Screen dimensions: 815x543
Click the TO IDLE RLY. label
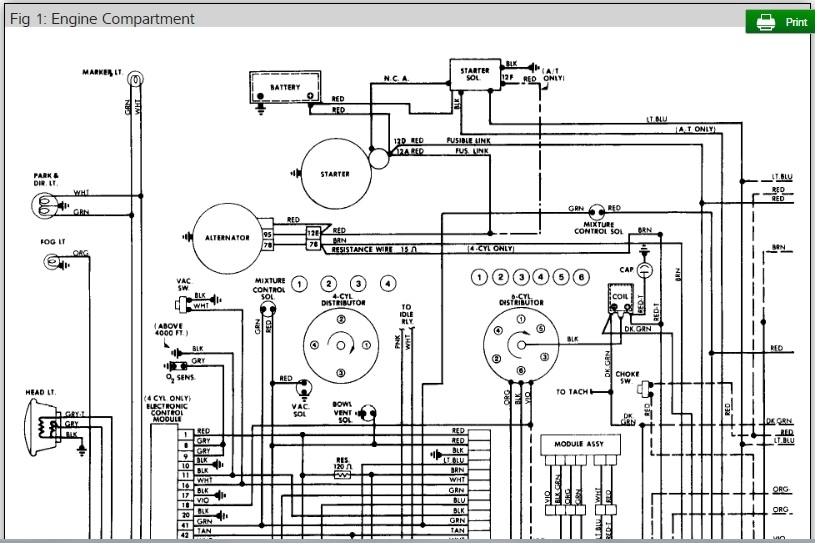pyautogui.click(x=406, y=314)
